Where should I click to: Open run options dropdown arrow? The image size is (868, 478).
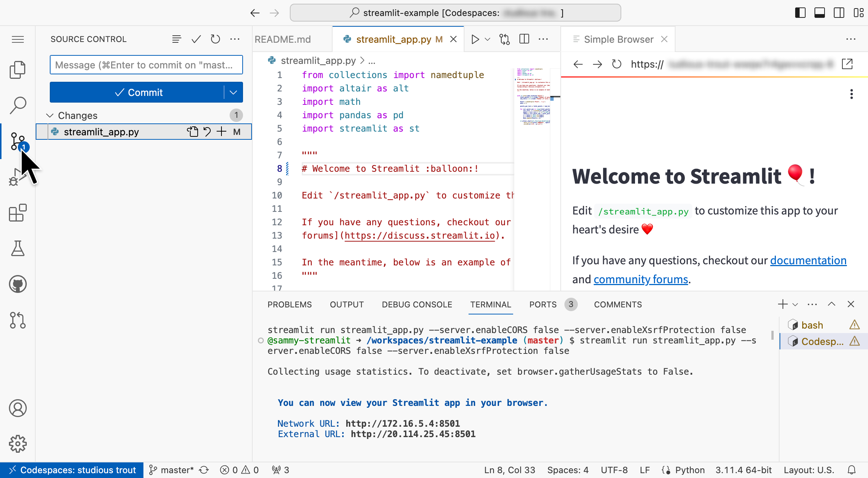(x=488, y=39)
